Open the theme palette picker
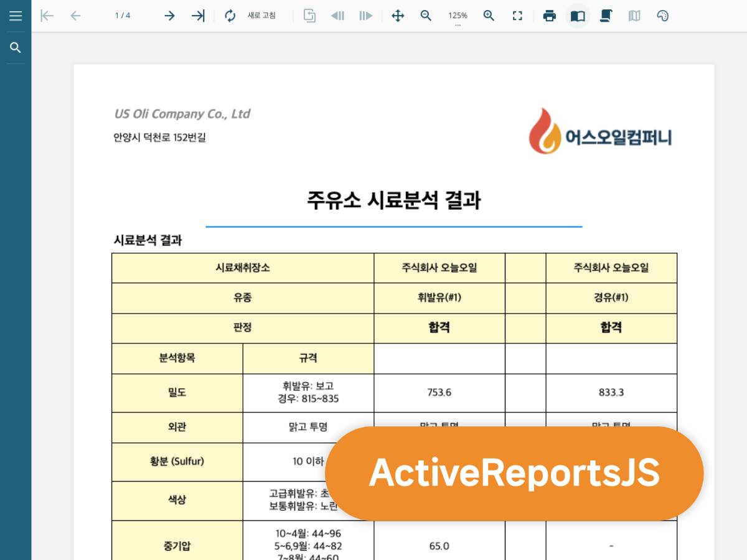 (x=662, y=16)
